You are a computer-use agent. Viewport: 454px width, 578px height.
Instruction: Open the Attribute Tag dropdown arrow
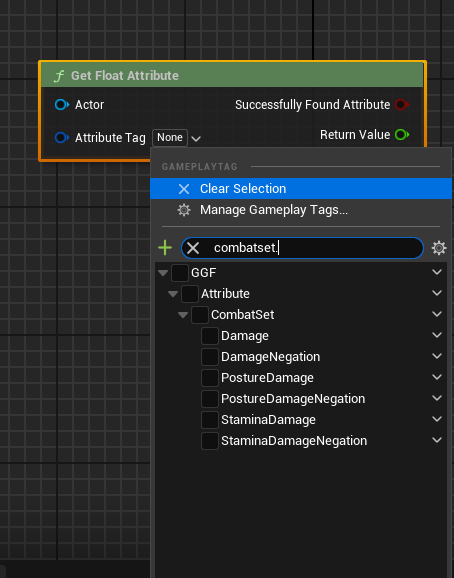(x=196, y=139)
